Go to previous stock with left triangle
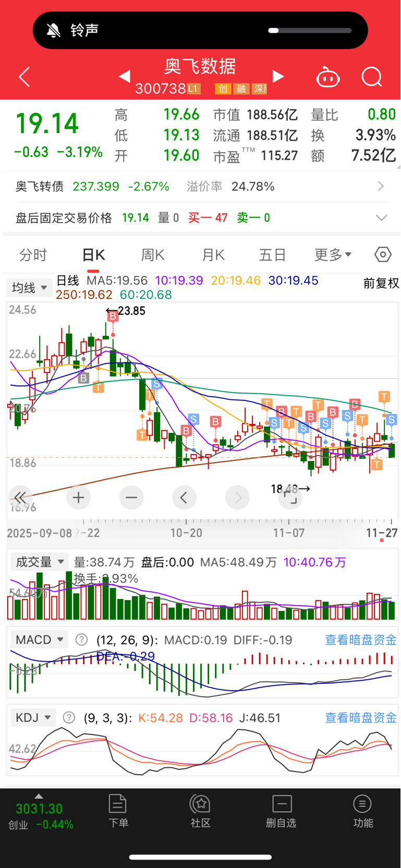Image resolution: width=401 pixels, height=868 pixels. tap(125, 77)
